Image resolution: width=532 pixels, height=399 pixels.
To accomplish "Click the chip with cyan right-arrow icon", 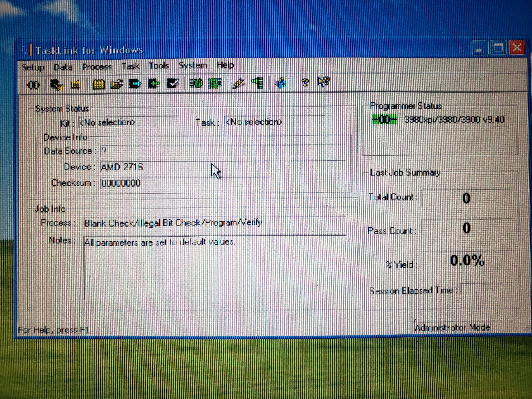I will (x=135, y=84).
